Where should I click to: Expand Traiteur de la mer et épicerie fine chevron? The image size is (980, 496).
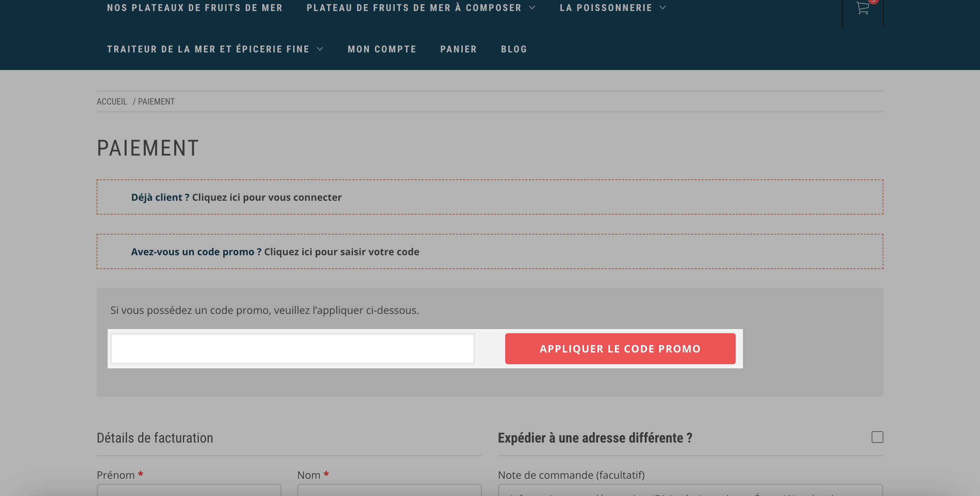pyautogui.click(x=320, y=49)
